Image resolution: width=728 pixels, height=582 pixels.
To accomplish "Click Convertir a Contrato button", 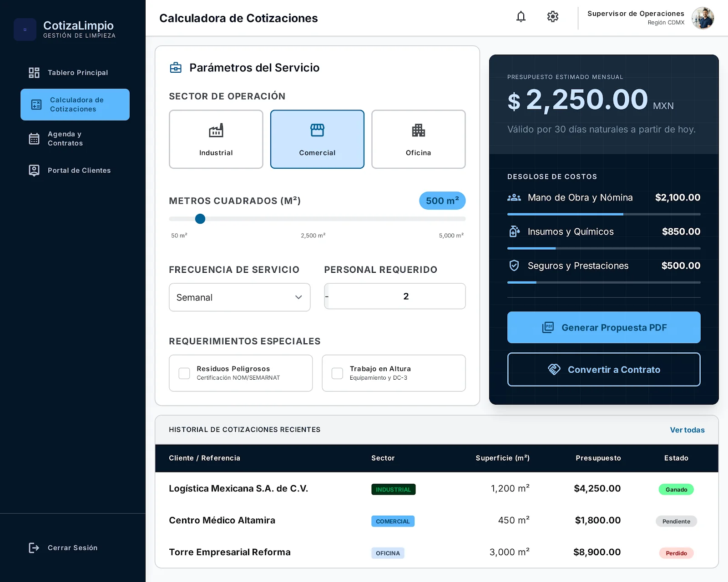I will click(x=604, y=369).
